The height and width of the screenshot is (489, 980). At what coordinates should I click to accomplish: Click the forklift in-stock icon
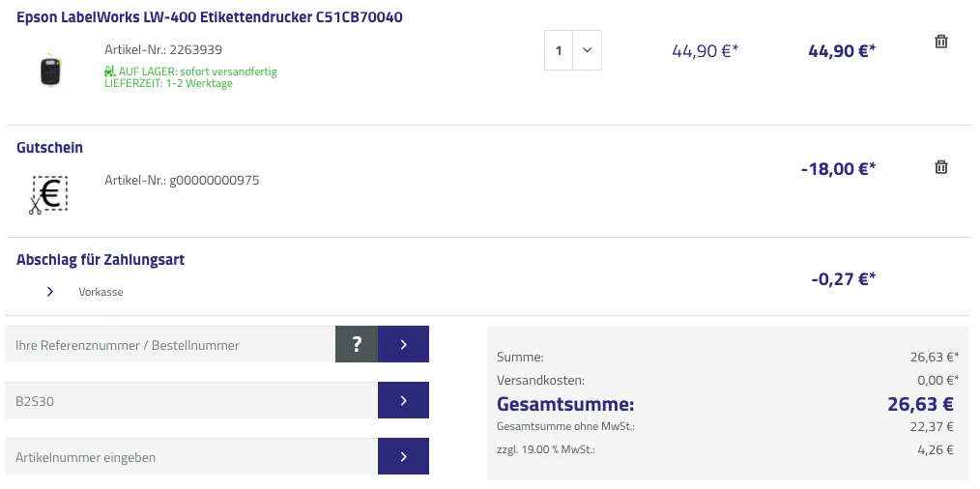coord(110,72)
